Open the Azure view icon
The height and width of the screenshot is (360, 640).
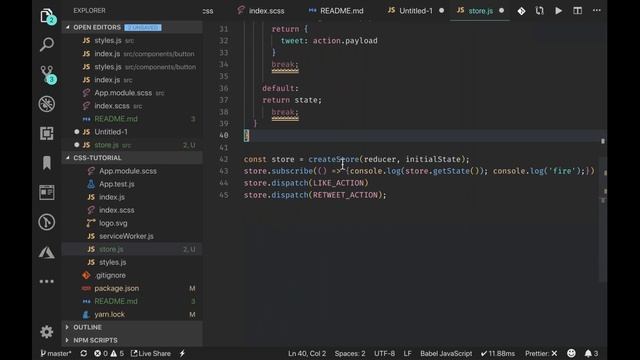pos(47,253)
